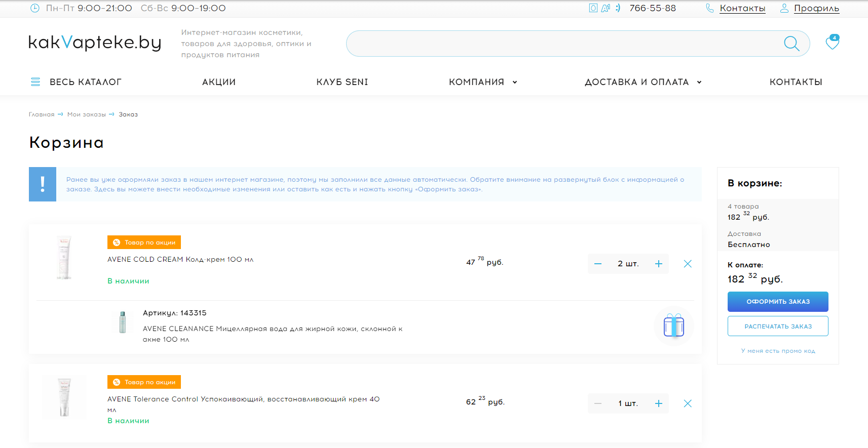Click the Артикул: 143315 text
Screen dimensions: 868x448
click(x=175, y=313)
